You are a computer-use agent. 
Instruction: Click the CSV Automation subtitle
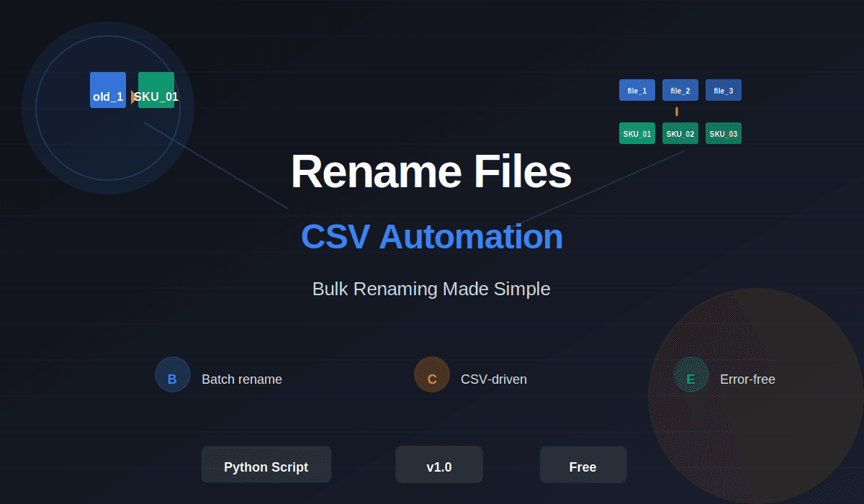[432, 236]
